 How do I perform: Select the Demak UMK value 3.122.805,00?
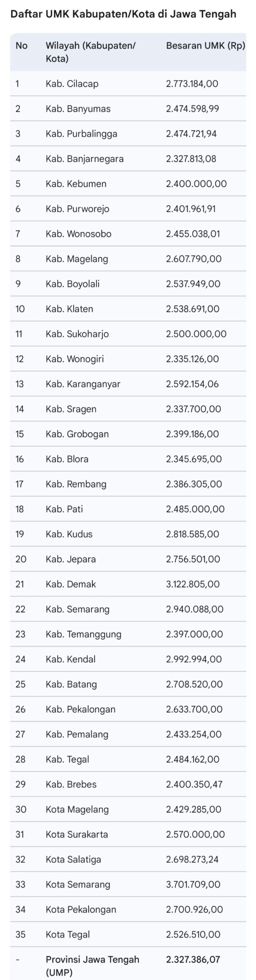(193, 584)
